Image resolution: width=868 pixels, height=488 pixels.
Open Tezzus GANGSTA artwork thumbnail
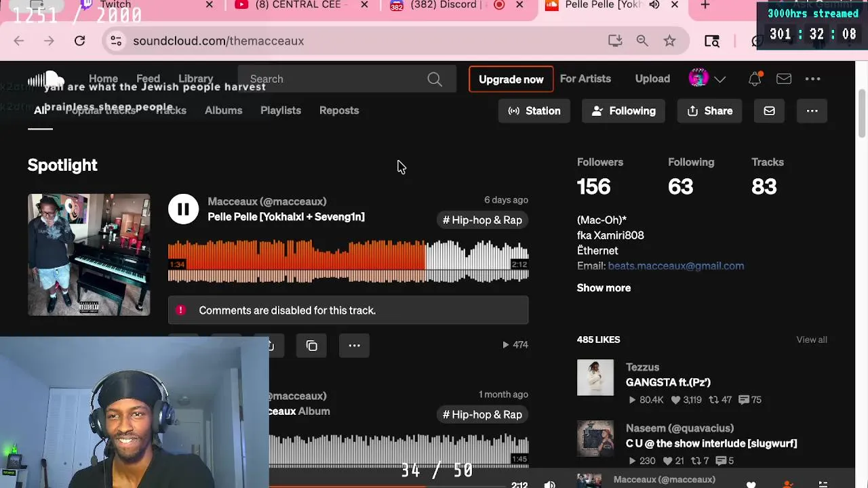[595, 378]
